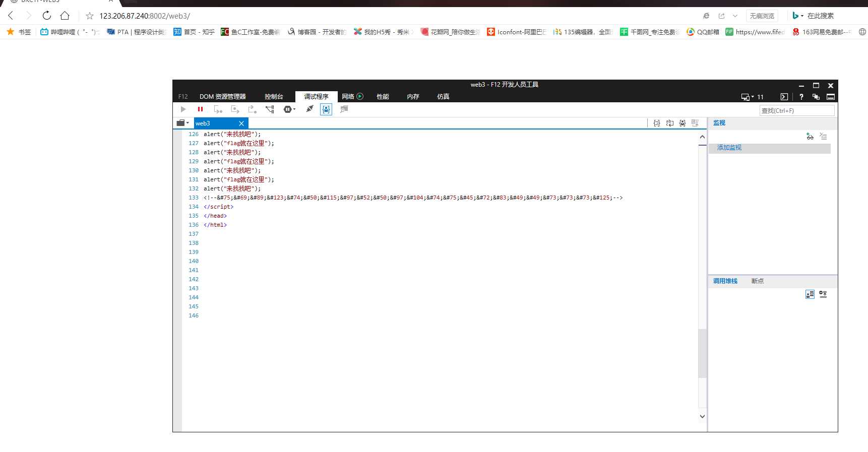Close the web3 source tab
Viewport: 868px width, 452px height.
coord(241,123)
